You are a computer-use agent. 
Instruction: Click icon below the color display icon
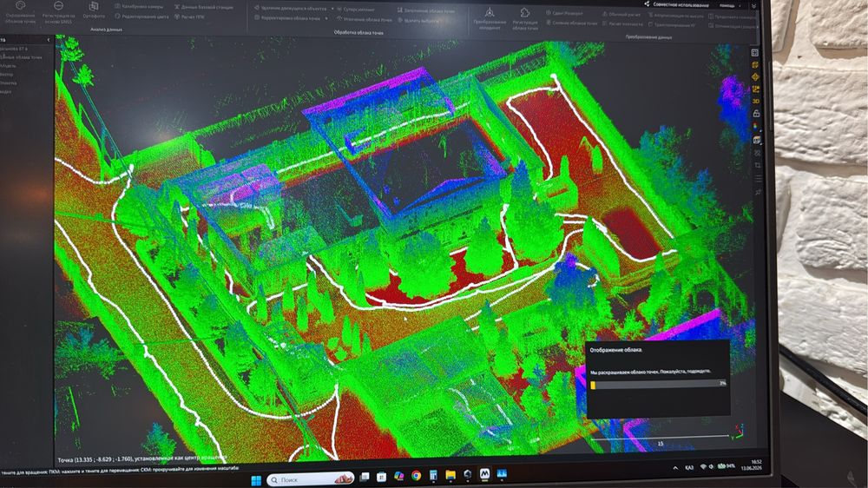pos(757,140)
